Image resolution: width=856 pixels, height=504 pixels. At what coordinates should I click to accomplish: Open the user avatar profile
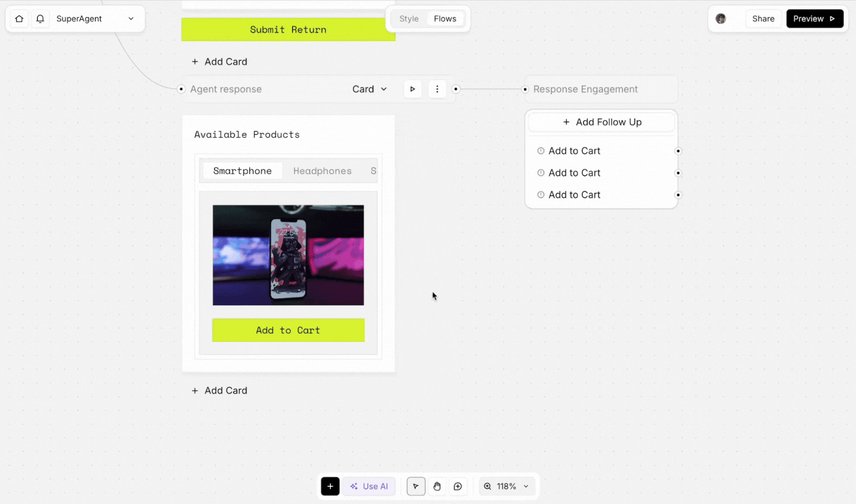point(721,19)
